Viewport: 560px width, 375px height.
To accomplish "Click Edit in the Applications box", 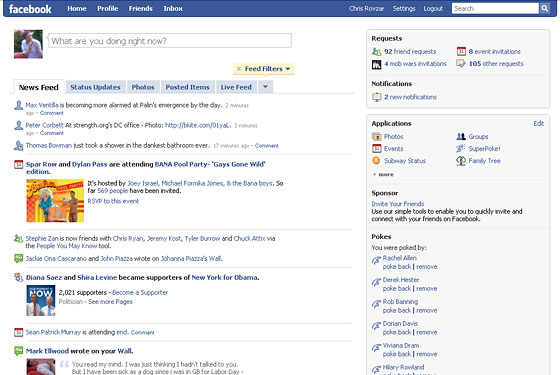I will [x=539, y=124].
